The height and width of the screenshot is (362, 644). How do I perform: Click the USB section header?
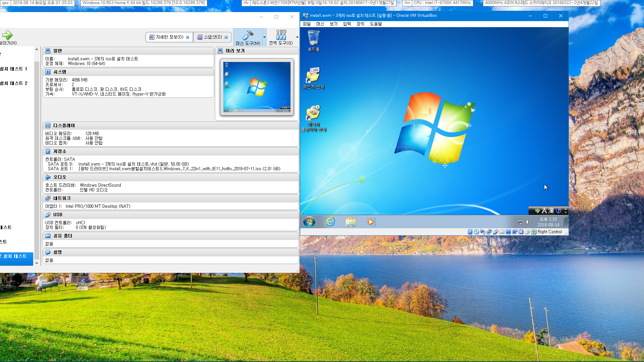[170, 215]
